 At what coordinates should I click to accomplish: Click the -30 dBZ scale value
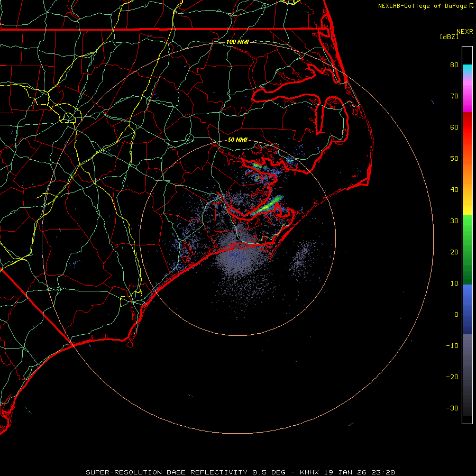[452, 408]
